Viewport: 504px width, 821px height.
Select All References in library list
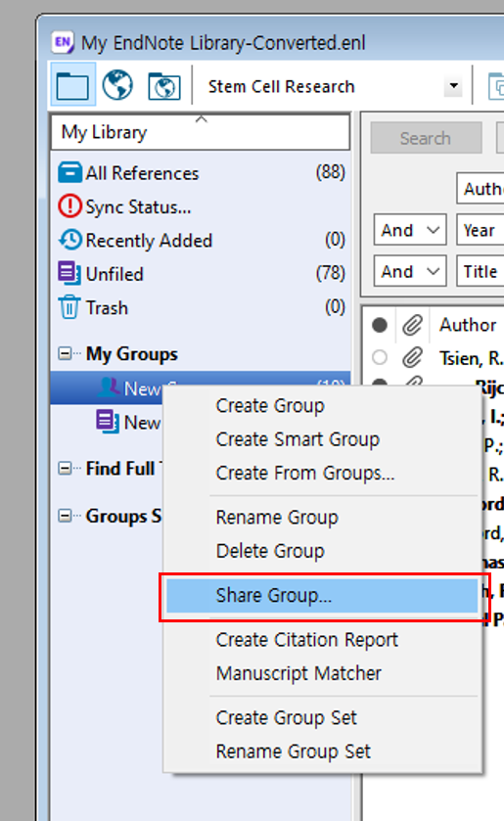[x=201, y=173]
